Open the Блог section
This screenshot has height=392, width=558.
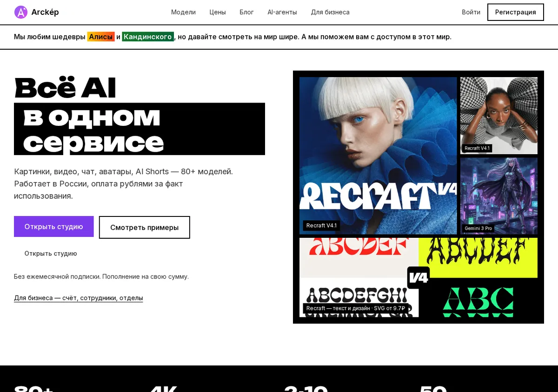click(246, 12)
